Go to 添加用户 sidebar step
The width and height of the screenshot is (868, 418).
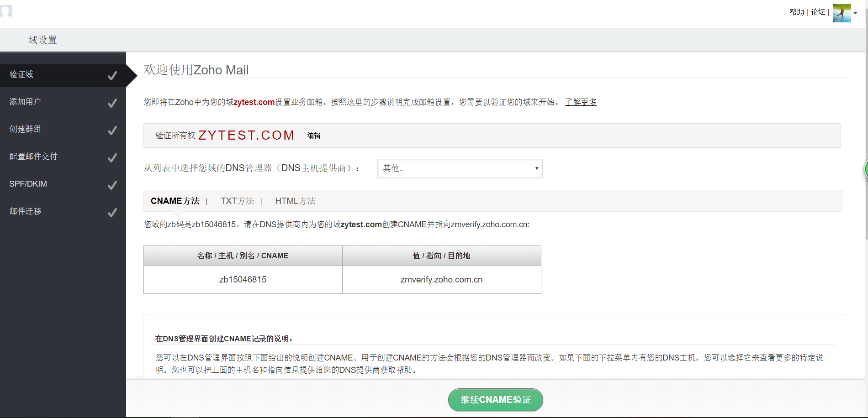[63, 102]
